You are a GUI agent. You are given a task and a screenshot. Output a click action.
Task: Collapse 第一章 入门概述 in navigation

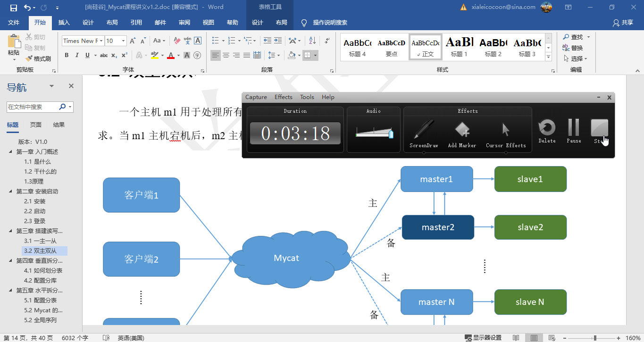pos(11,152)
